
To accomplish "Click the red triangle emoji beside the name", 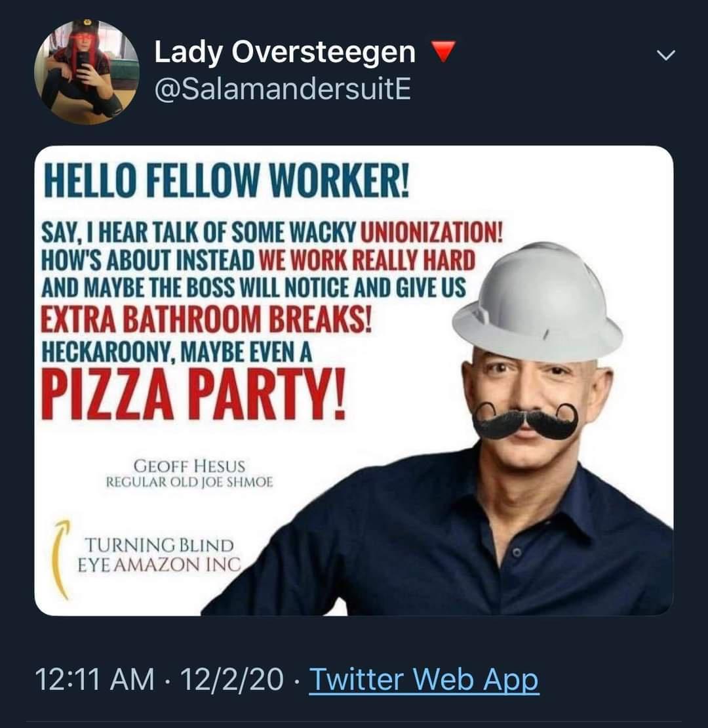I will click(x=442, y=51).
